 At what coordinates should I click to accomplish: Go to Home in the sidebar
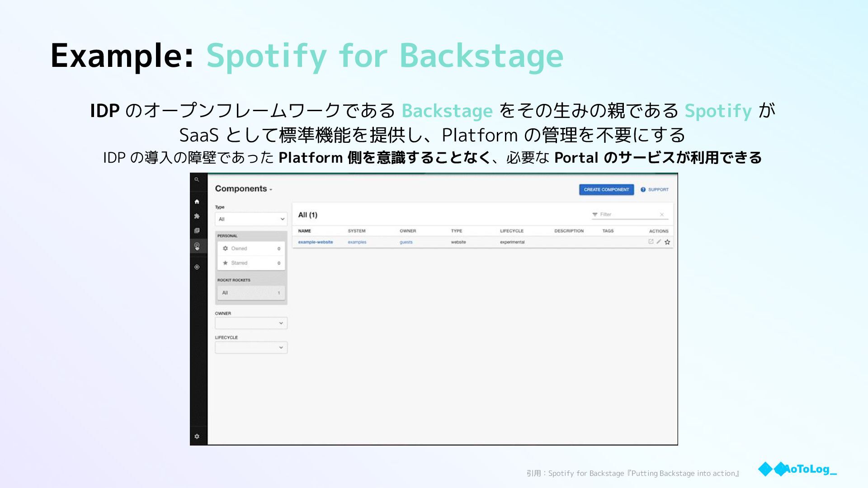click(x=197, y=202)
